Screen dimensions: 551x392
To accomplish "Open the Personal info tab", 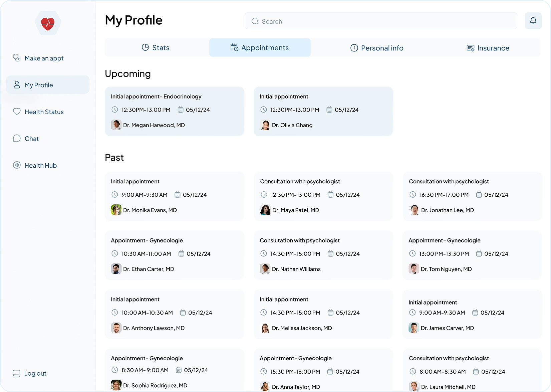I will [x=376, y=48].
